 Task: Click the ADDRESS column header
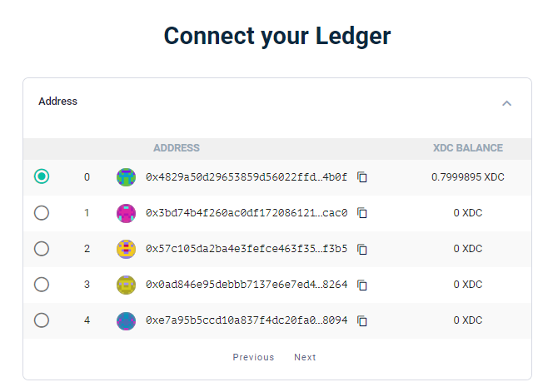pyautogui.click(x=177, y=148)
